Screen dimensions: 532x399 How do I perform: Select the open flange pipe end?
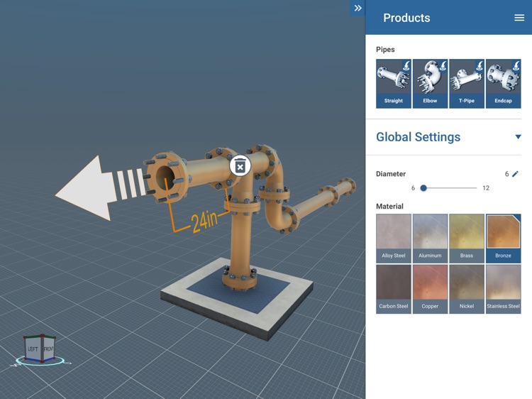[165, 177]
